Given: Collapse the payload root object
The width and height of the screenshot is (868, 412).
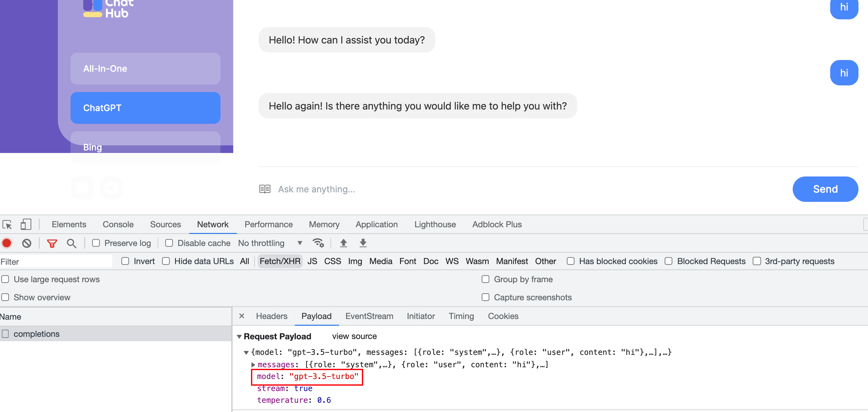Looking at the screenshot, I should click(x=246, y=352).
